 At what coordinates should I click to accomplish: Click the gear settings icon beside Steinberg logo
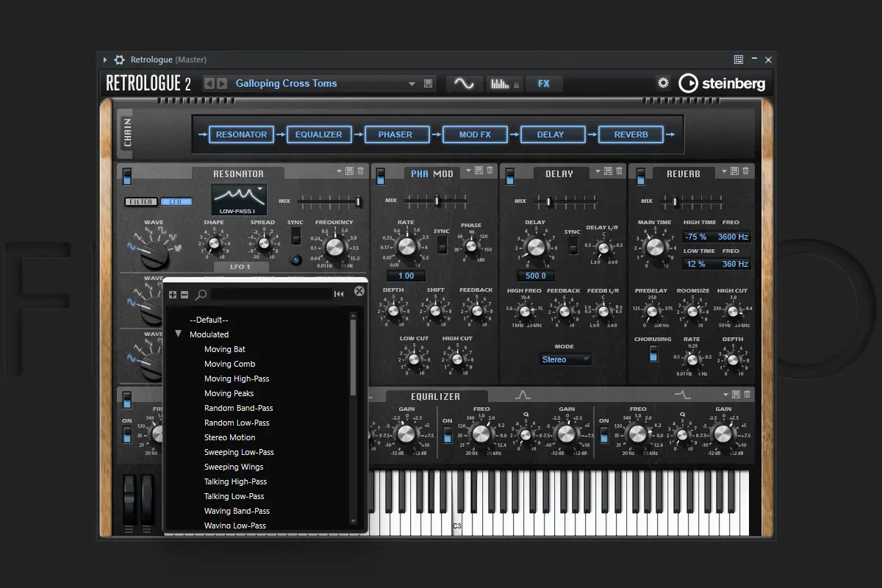(663, 83)
